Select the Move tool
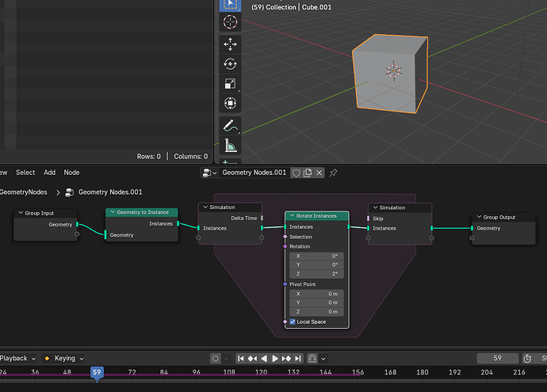547x392 pixels. tap(230, 44)
